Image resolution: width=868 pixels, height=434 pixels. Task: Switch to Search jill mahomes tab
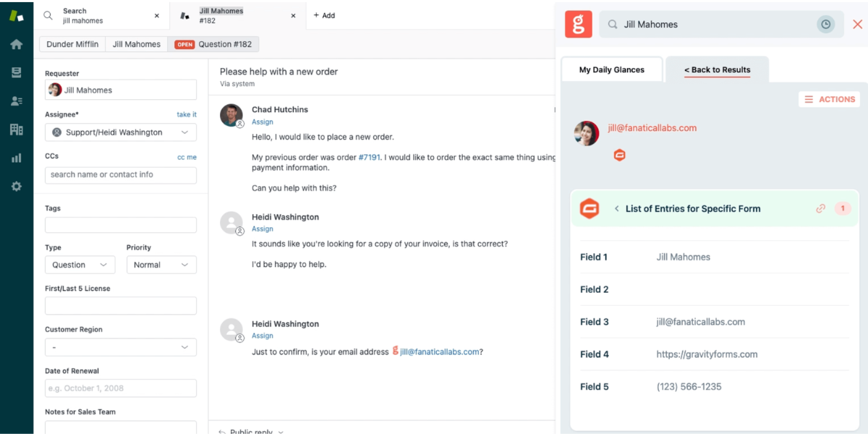(101, 15)
